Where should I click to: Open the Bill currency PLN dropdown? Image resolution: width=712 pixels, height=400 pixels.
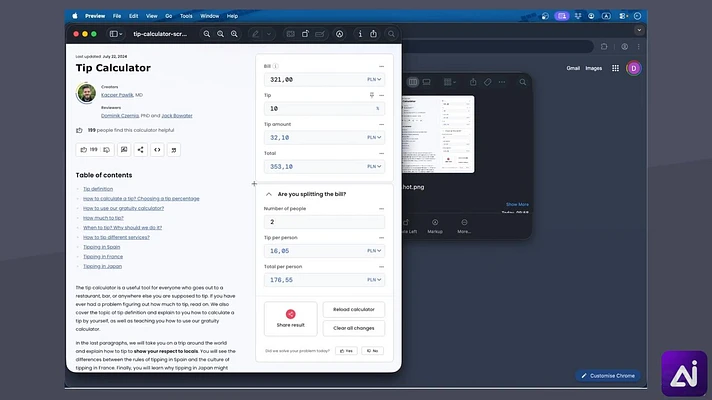(374, 79)
